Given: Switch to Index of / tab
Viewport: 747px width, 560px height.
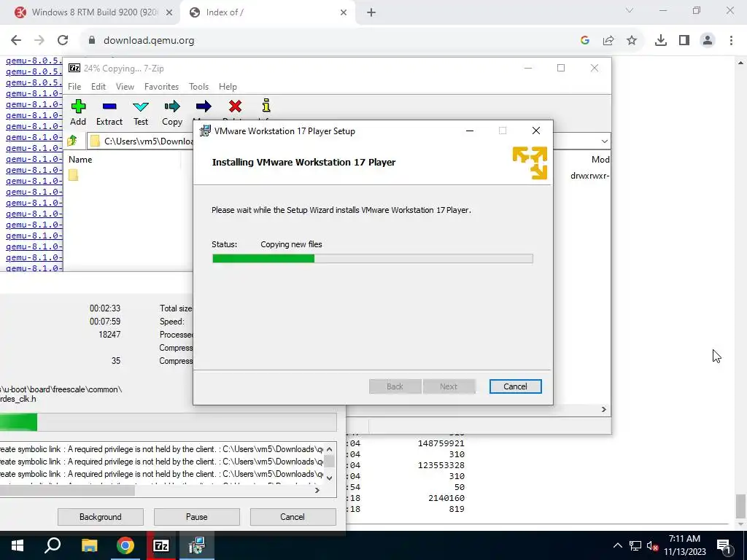Looking at the screenshot, I should click(x=267, y=12).
